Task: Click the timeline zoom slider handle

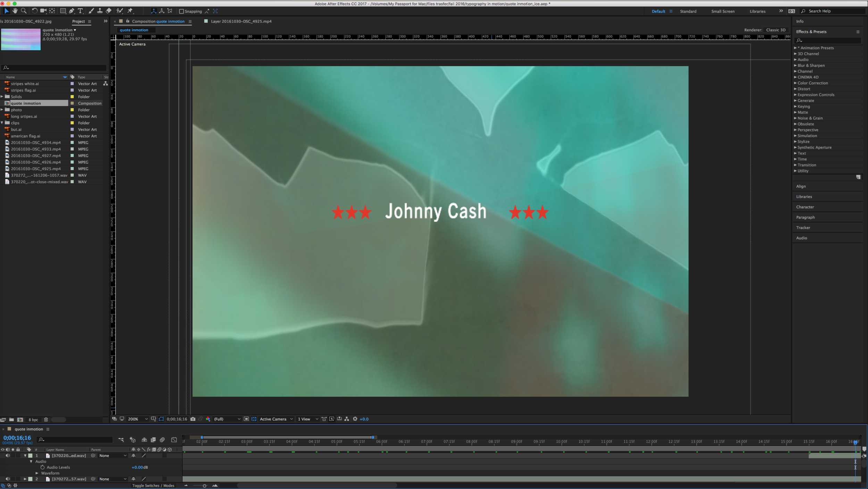Action: [x=205, y=486]
